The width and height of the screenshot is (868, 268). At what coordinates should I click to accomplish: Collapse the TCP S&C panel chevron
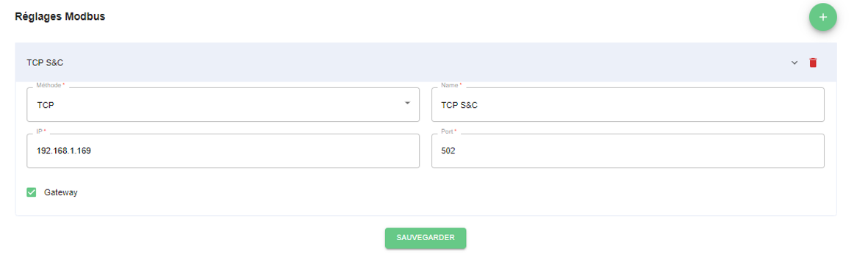[795, 62]
